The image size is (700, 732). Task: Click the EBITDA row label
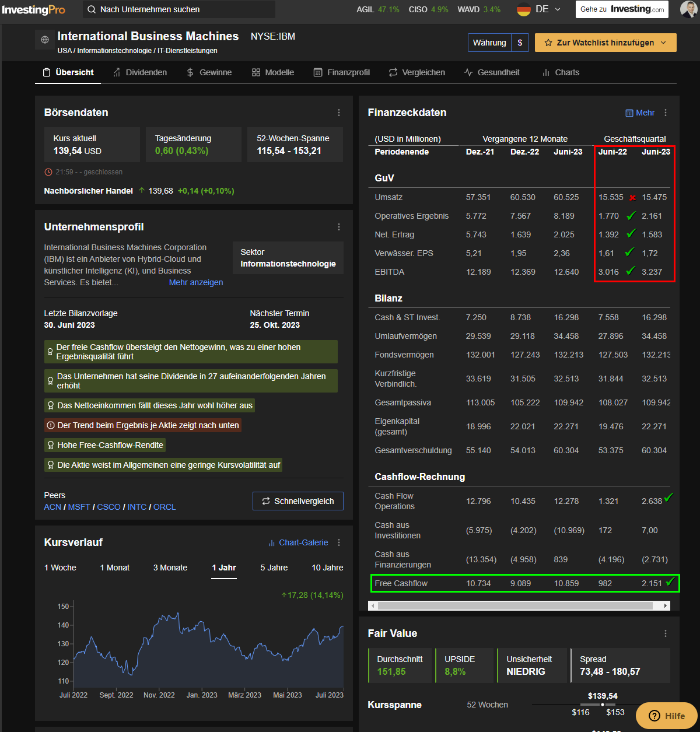pyautogui.click(x=390, y=272)
